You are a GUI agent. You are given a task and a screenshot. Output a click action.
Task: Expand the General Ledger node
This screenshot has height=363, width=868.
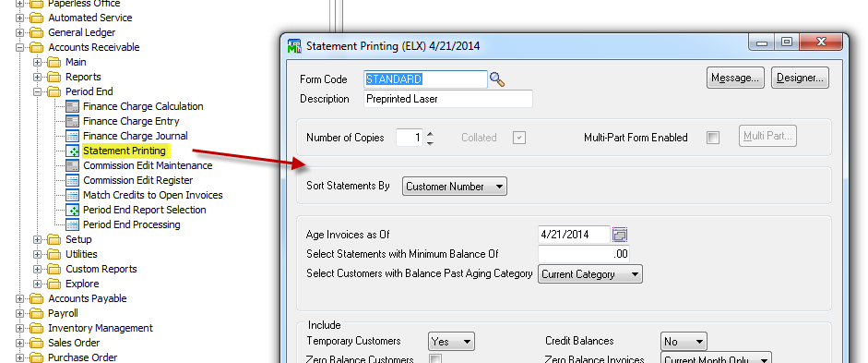[x=20, y=32]
